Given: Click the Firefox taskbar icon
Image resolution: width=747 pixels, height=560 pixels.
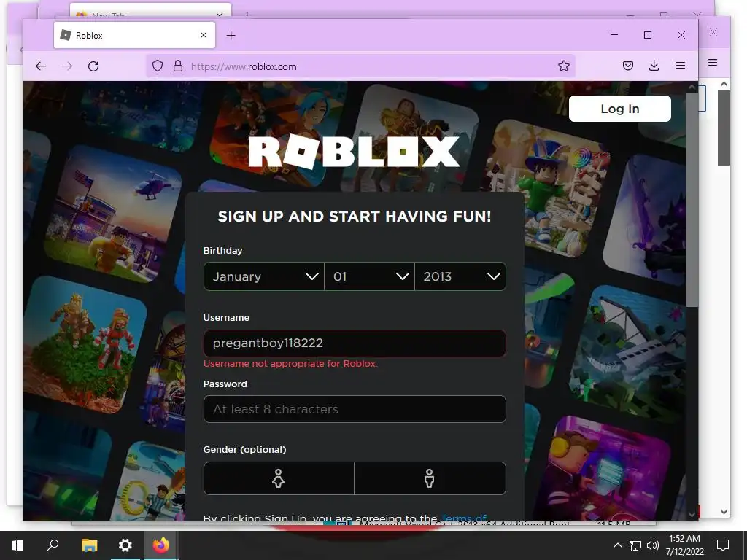Looking at the screenshot, I should (x=161, y=545).
